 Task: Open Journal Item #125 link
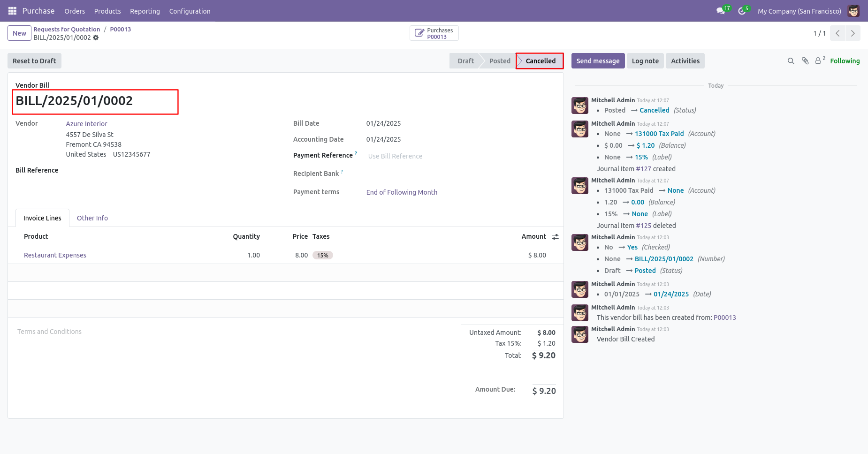click(x=643, y=226)
